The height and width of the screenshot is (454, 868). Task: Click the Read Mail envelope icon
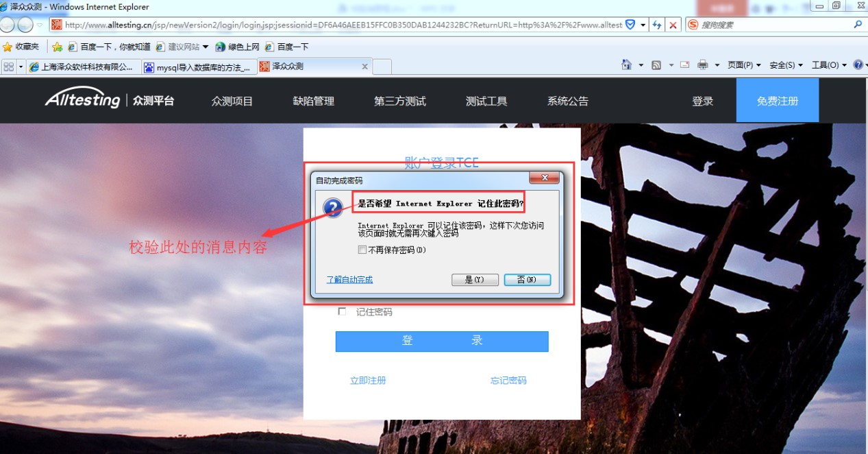point(684,65)
